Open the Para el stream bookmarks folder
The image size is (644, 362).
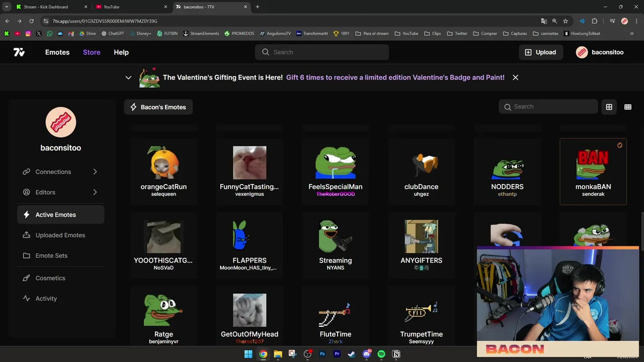[x=372, y=34]
